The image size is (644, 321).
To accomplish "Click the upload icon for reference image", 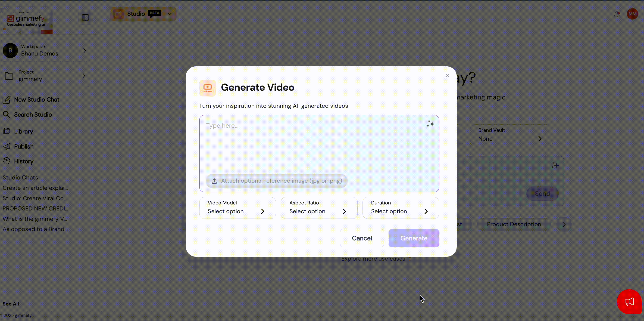I will (x=214, y=181).
